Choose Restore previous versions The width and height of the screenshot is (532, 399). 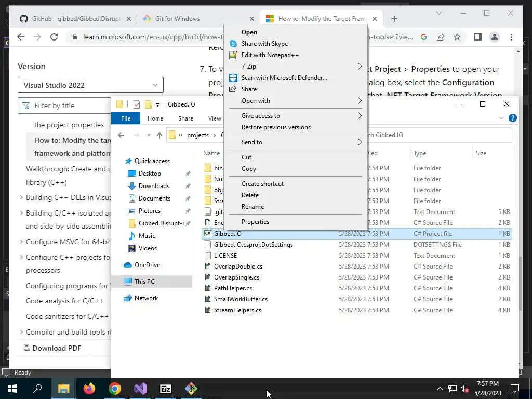(276, 127)
